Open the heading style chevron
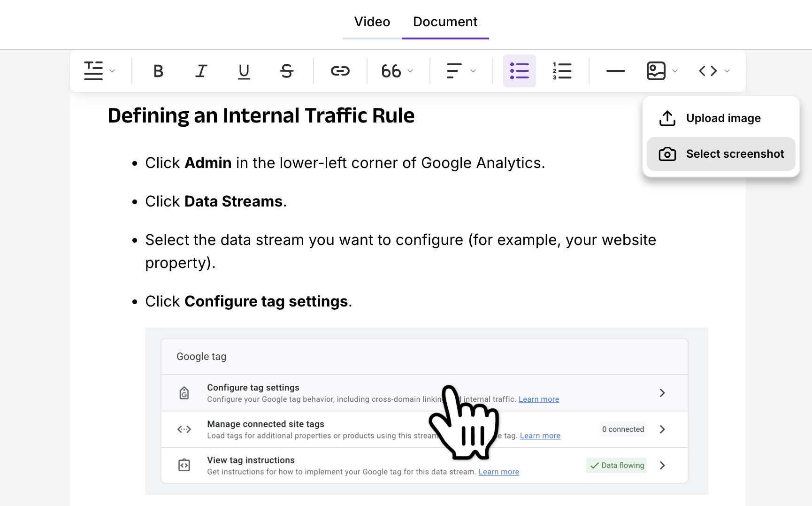 coord(112,71)
